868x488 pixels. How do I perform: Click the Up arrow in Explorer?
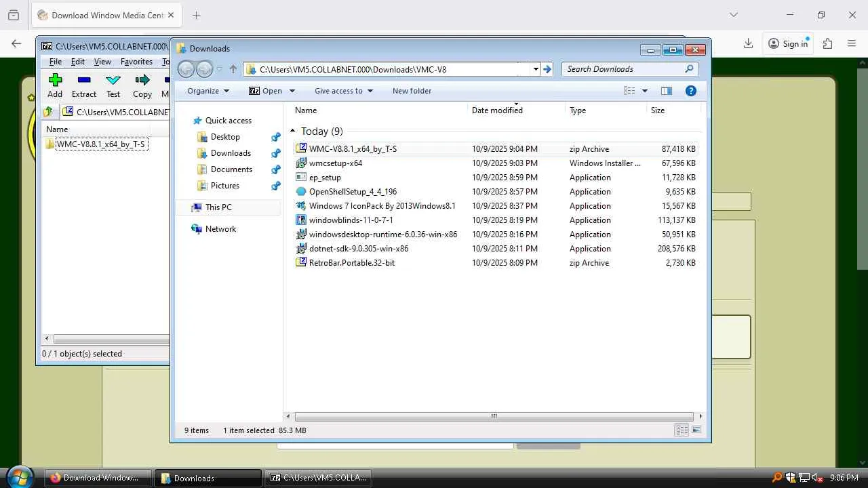[233, 69]
